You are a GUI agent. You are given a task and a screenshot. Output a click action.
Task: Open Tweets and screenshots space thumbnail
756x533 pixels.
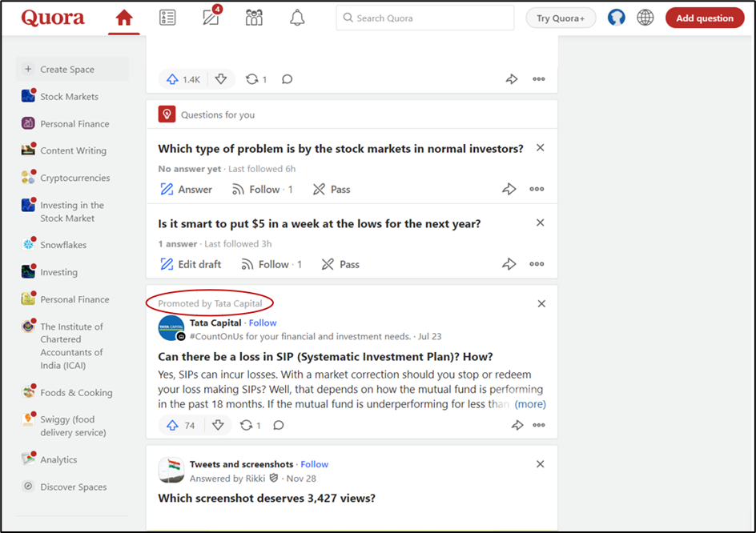[x=171, y=471]
